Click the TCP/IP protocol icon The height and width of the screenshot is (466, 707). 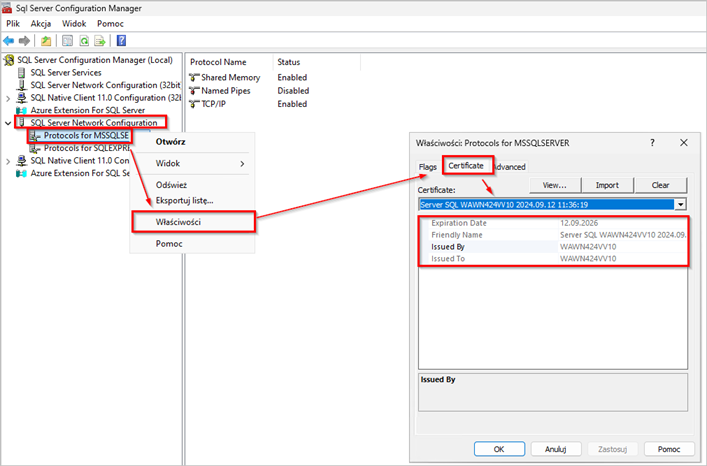point(194,104)
